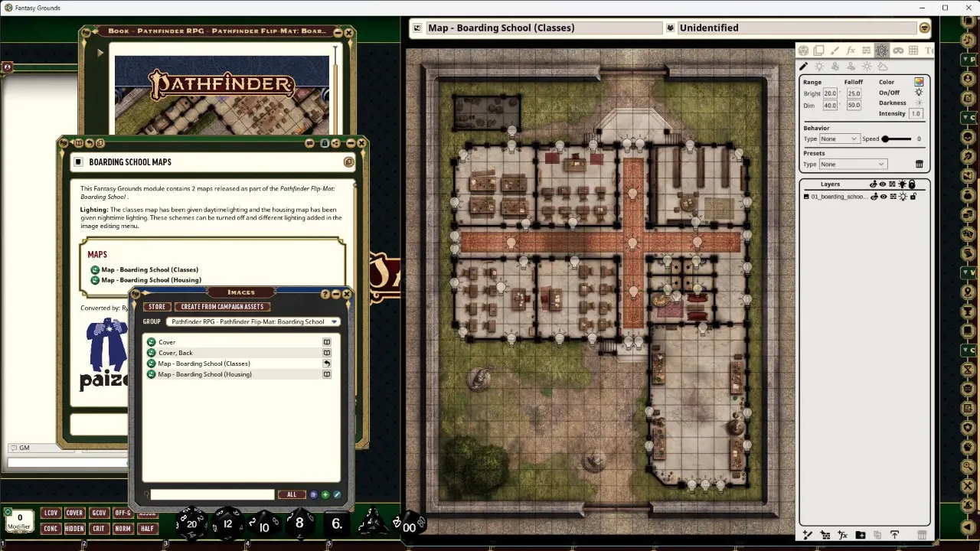Viewport: 980px width, 551px height.
Task: Select the dice-shaped tab in the image toolbar
Action: tap(803, 51)
